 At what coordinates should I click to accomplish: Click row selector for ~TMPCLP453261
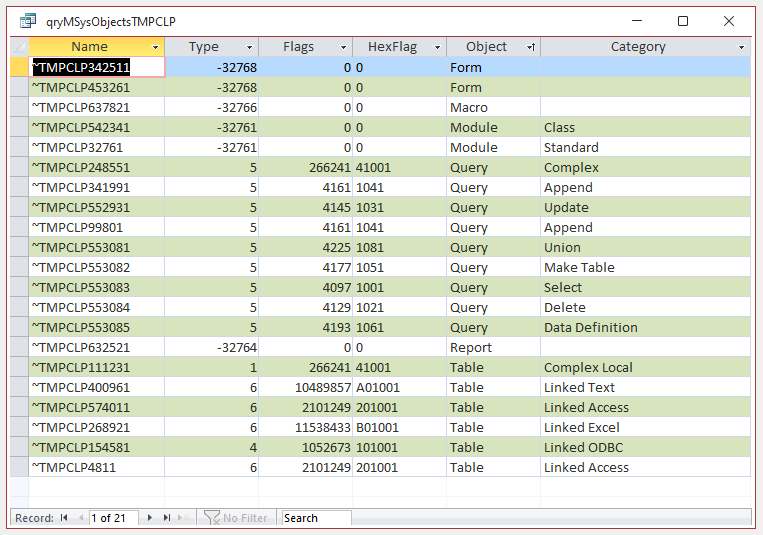[19, 88]
